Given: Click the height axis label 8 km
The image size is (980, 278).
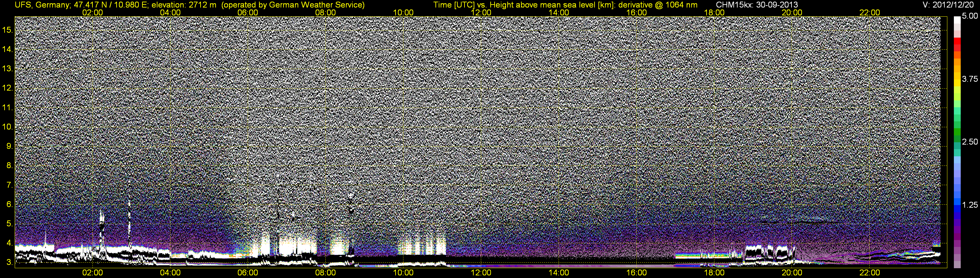Looking at the screenshot, I should 9,166.
